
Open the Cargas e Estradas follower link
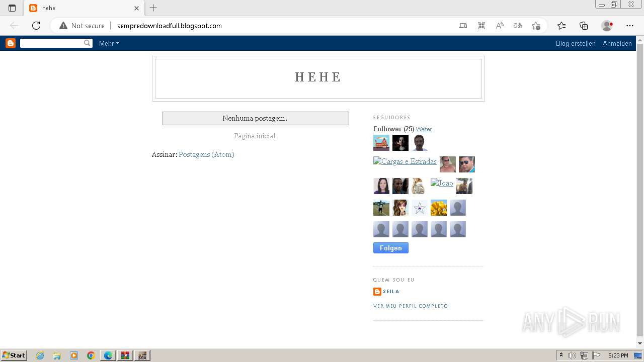(405, 161)
